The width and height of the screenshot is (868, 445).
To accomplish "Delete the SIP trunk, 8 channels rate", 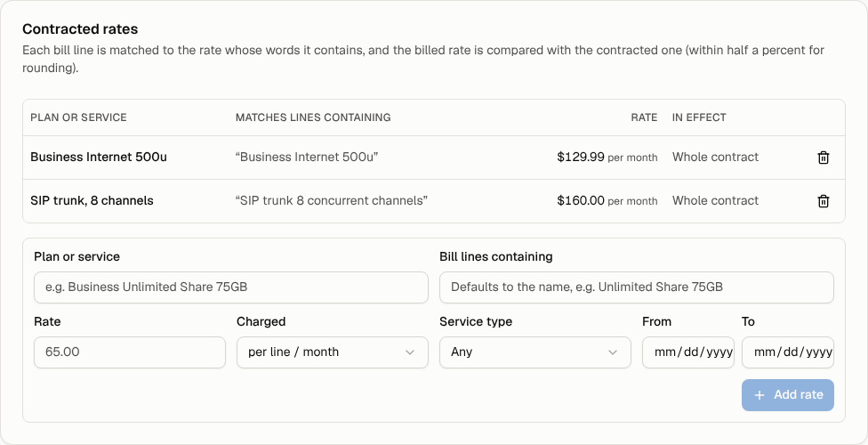I will pyautogui.click(x=824, y=201).
